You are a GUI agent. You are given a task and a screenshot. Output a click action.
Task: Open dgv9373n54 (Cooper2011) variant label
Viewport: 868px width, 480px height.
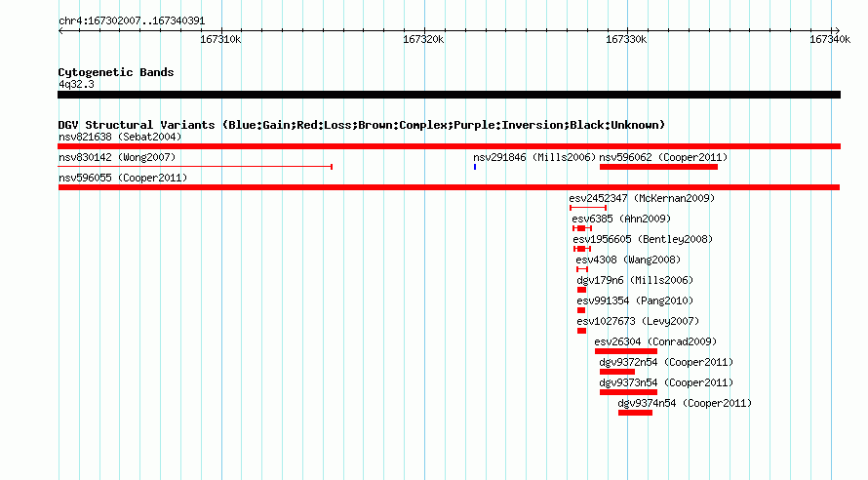[x=666, y=382]
